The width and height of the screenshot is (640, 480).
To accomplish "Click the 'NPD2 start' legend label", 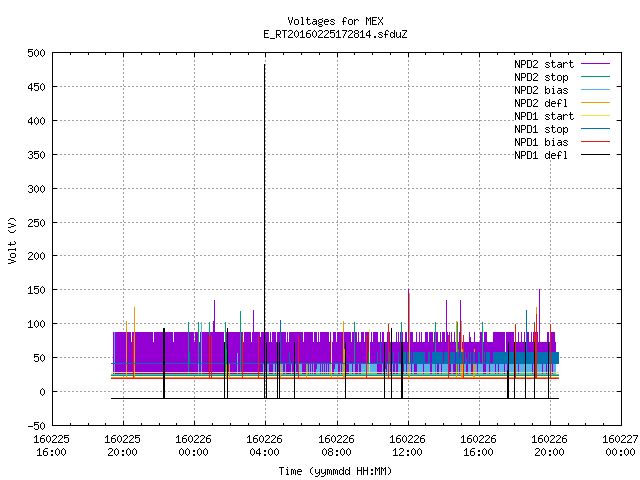I will click(x=544, y=64).
